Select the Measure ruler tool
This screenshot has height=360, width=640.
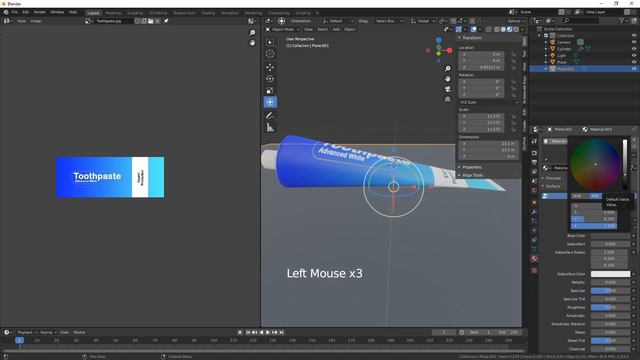(270, 128)
